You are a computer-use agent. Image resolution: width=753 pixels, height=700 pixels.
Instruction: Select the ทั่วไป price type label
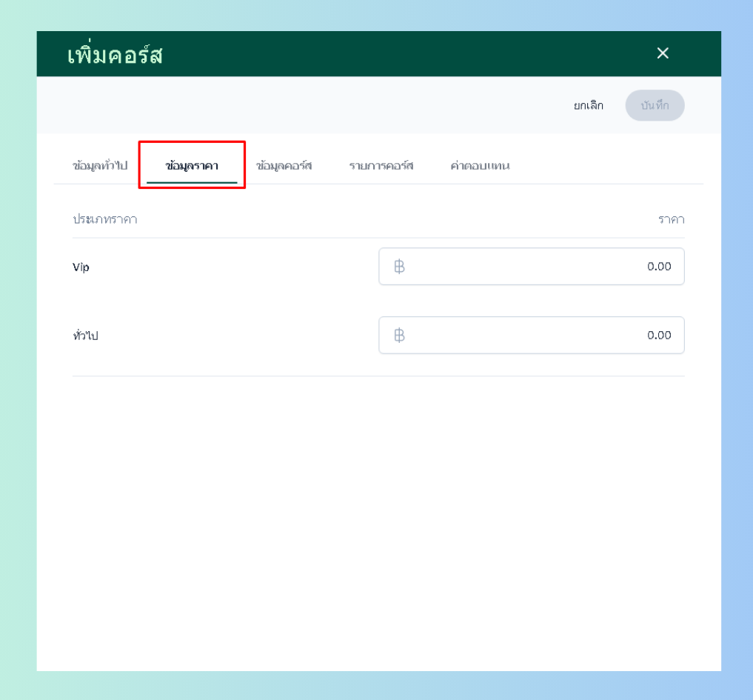pos(85,336)
